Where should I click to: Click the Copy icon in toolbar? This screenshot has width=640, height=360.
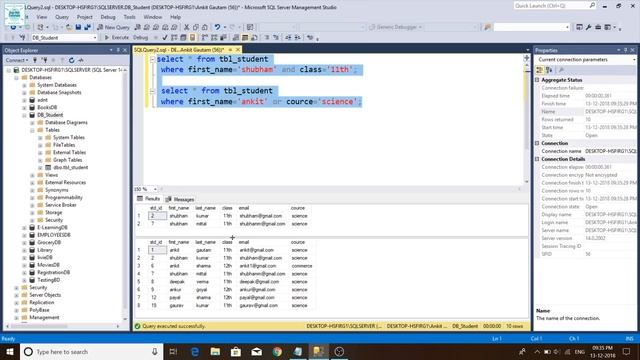196,27
